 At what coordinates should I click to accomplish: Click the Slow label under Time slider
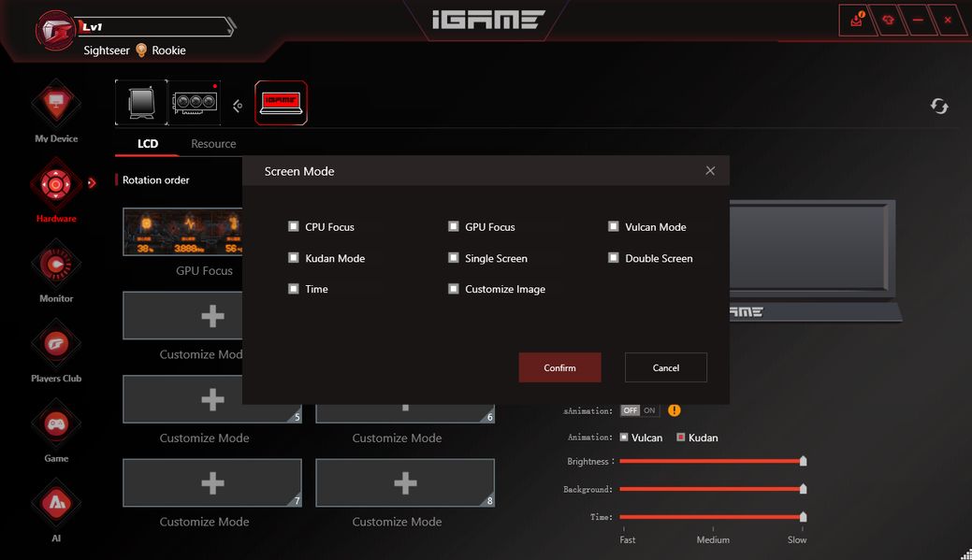click(797, 539)
